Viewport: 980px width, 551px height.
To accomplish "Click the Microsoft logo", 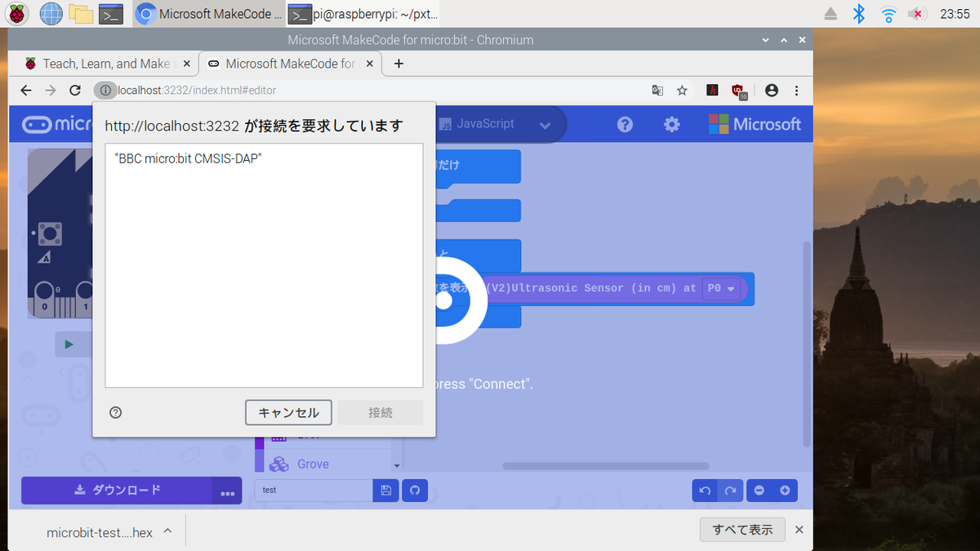I will (755, 124).
